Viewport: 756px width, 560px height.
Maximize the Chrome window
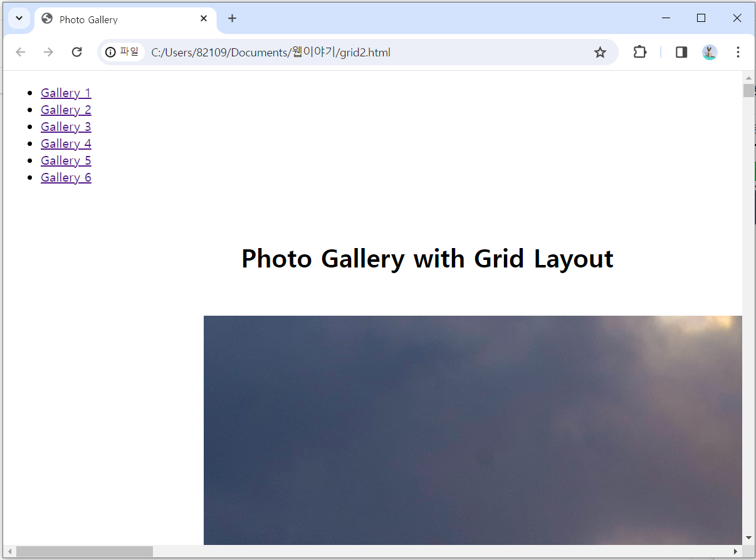pyautogui.click(x=701, y=18)
